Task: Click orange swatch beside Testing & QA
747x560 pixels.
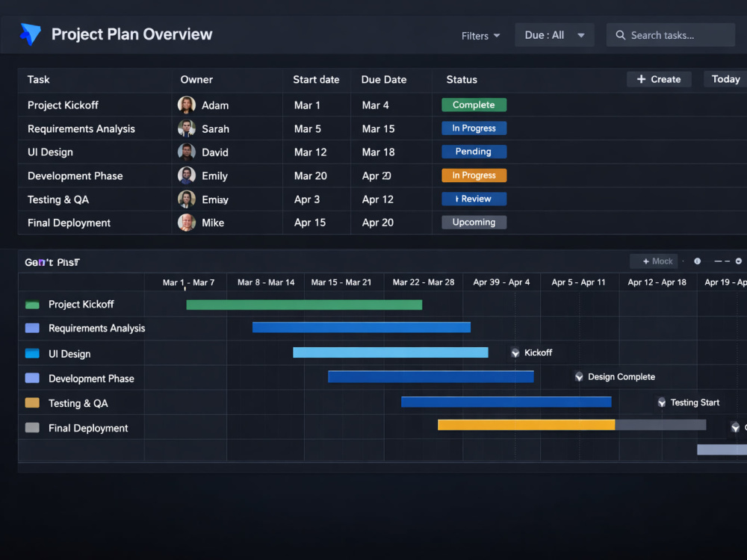Action: tap(32, 402)
